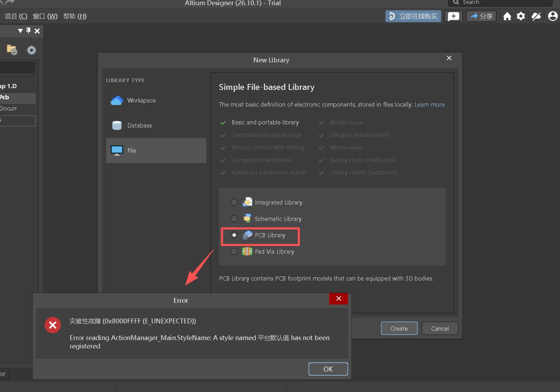The height and width of the screenshot is (392, 560).
Task: Select Database library type
Action: (156, 125)
